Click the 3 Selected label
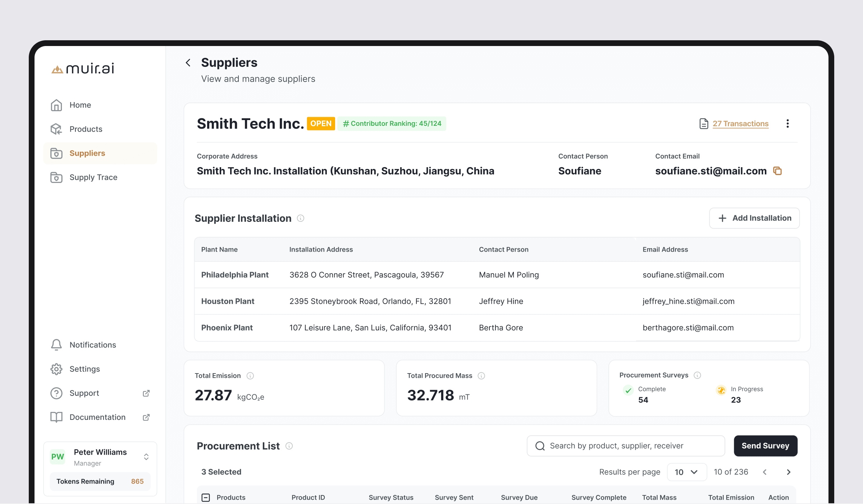Viewport: 863px width, 504px height. coord(221,472)
